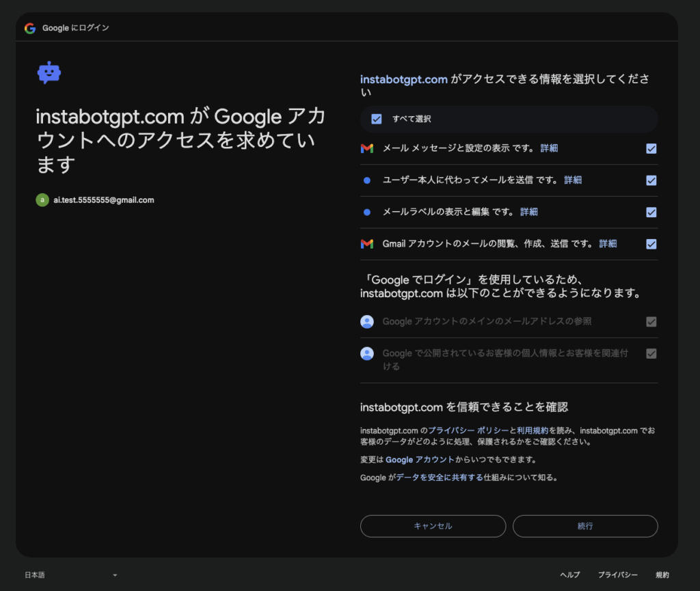Uncheck メール メッセージと設定の表示 permission checkbox
Screen dimensions: 700x591
(651, 148)
